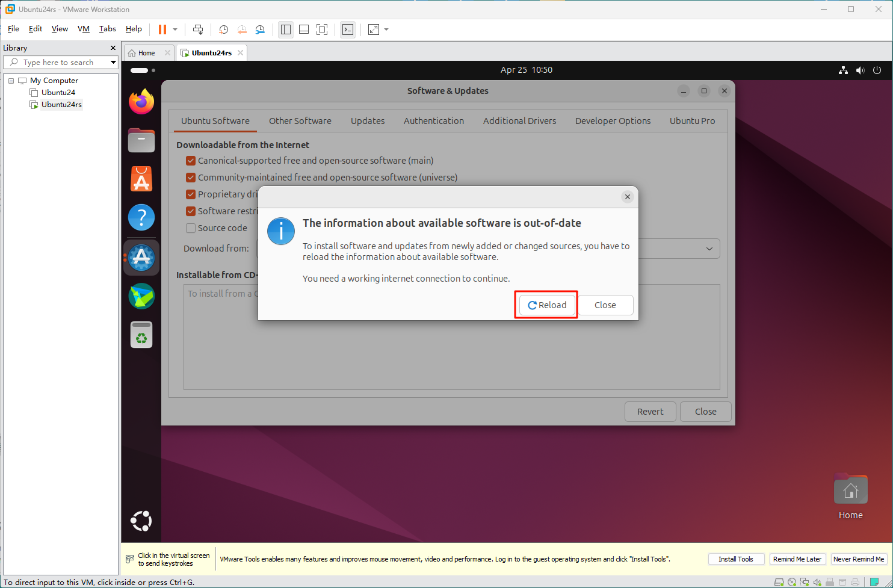Close the Library panel
Screen dimensions: 893x588
[x=113, y=48]
